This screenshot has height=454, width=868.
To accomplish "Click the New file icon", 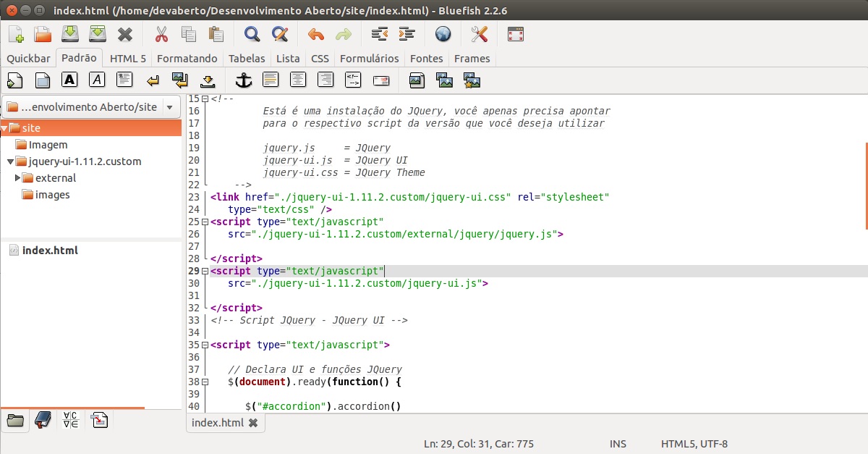I will click(x=16, y=34).
